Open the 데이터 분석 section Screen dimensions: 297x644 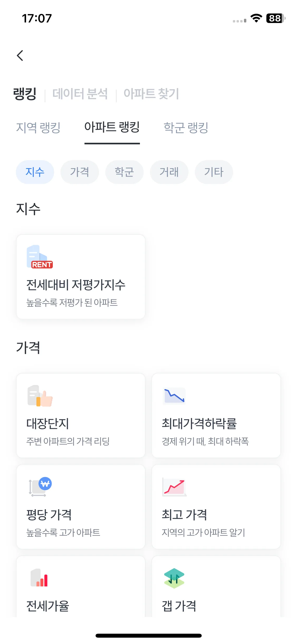80,94
